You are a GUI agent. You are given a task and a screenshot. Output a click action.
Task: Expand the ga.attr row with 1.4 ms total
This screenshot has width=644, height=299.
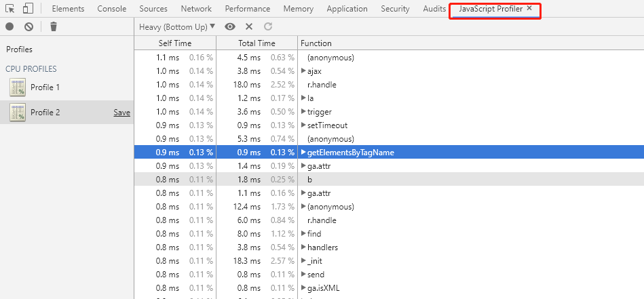[303, 165]
